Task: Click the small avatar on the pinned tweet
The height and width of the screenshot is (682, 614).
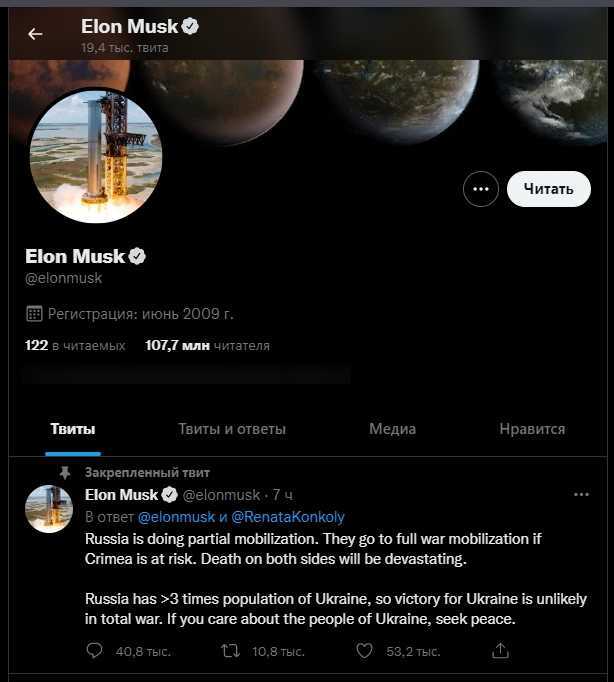Action: pos(49,509)
